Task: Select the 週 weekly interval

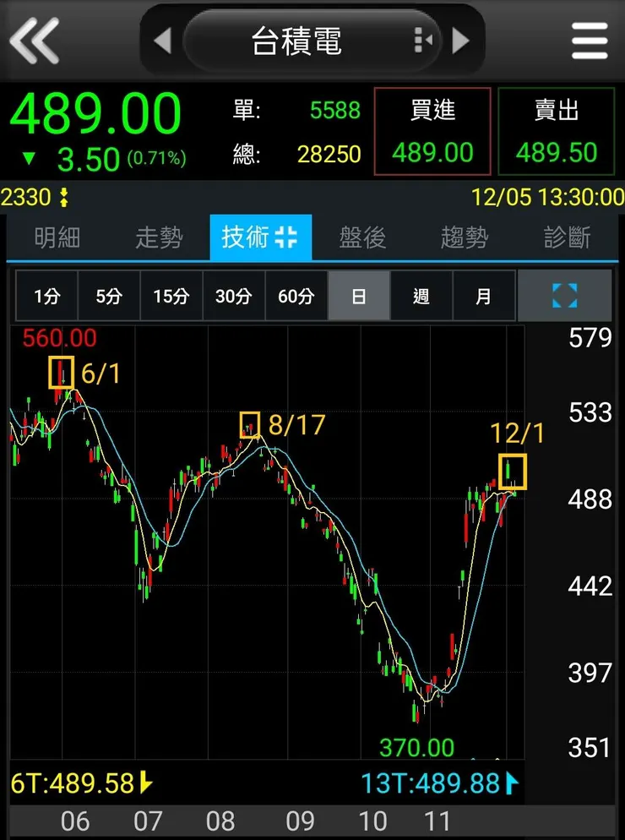Action: [x=421, y=296]
